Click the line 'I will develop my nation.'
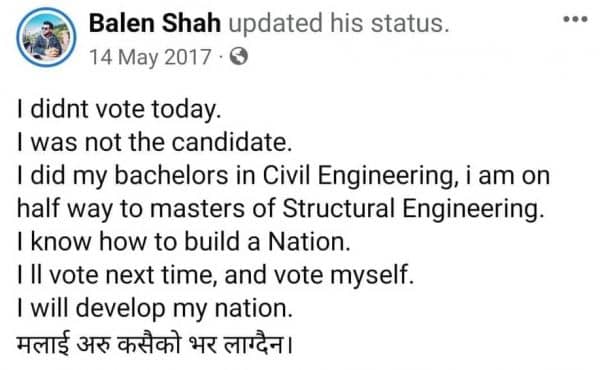 [155, 308]
